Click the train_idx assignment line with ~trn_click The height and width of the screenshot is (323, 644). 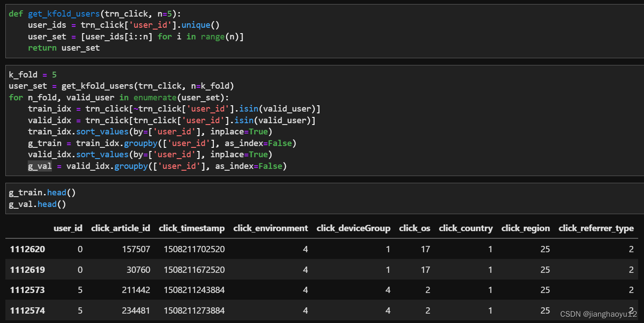174,109
